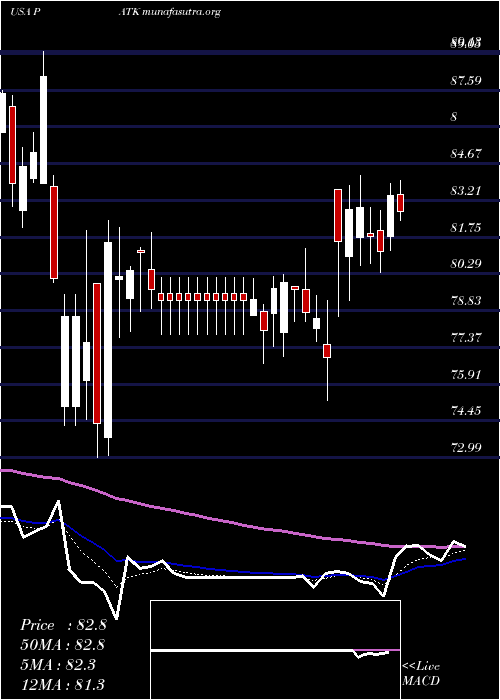Click the 83.21 price axis label
Viewport: 500px width, 700px height.
[466, 191]
